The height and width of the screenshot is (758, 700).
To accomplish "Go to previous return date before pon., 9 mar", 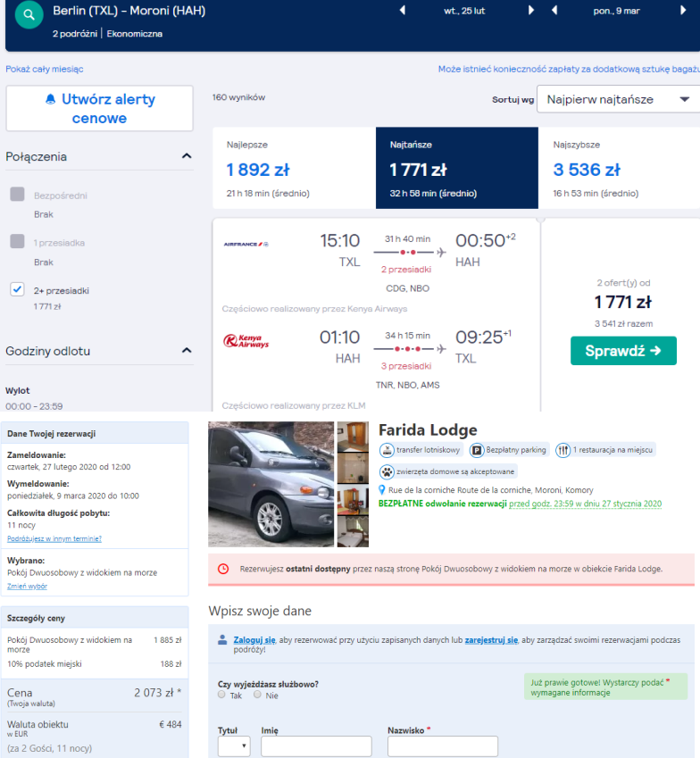I will click(x=554, y=10).
